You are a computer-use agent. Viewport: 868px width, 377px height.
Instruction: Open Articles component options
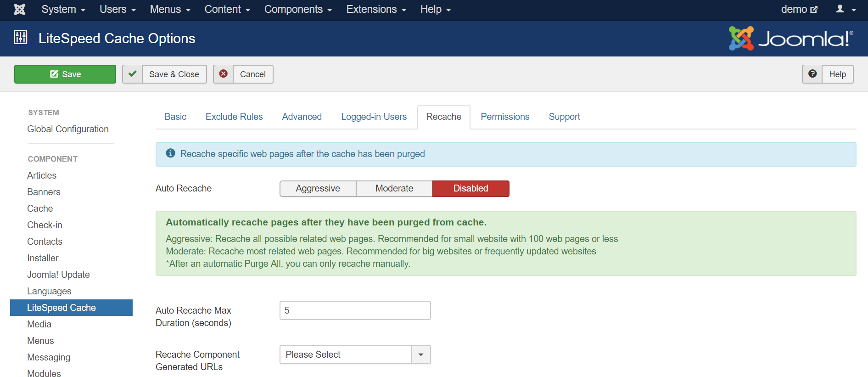(x=42, y=175)
